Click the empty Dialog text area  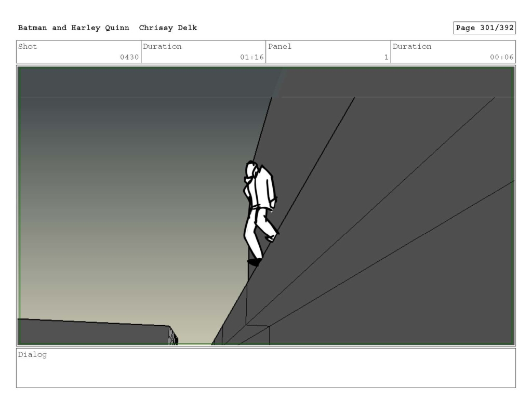tap(266, 368)
